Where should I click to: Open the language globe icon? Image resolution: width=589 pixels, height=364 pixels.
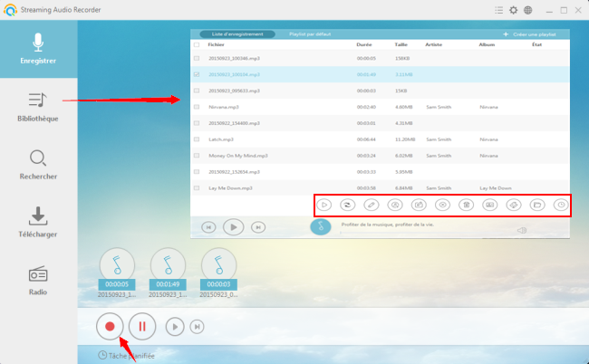tap(527, 10)
